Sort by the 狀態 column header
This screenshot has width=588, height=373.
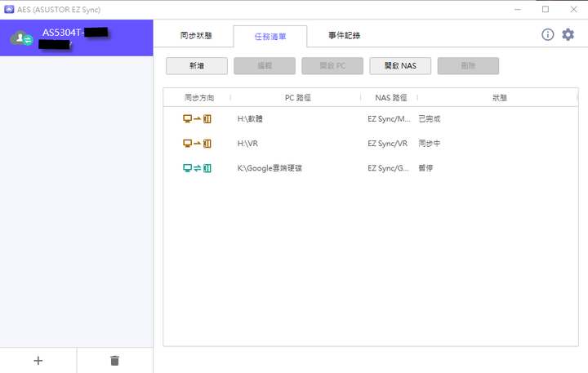tap(500, 98)
